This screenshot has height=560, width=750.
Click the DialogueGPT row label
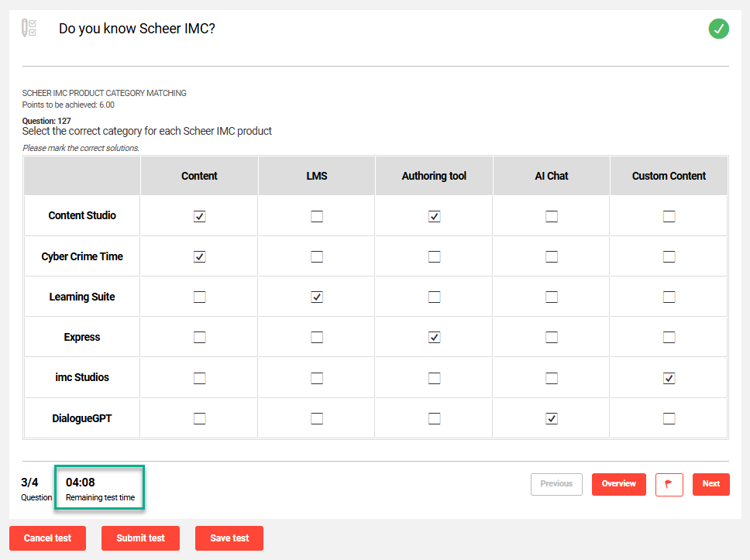point(82,418)
